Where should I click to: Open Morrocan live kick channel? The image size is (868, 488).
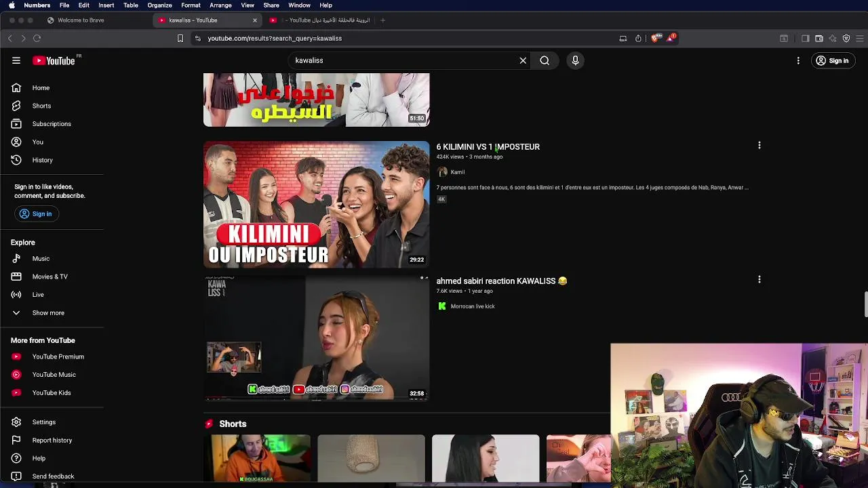(x=473, y=306)
